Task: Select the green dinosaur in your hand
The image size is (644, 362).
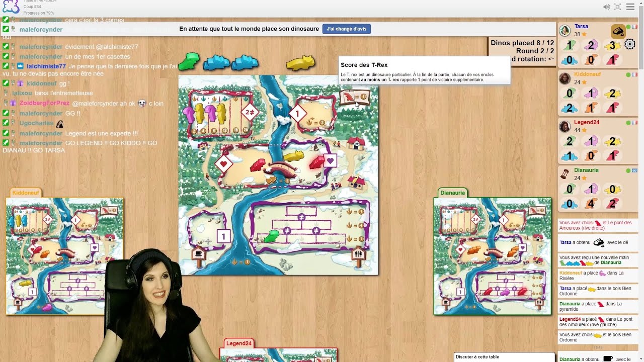Action: tap(189, 61)
